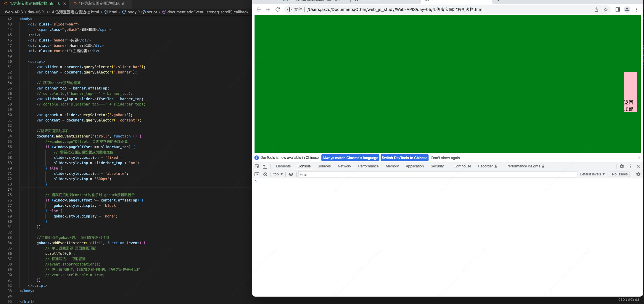Screen dimensions: 644x304
Task: Click line number 64 in the editor
Action: [x=10, y=136]
